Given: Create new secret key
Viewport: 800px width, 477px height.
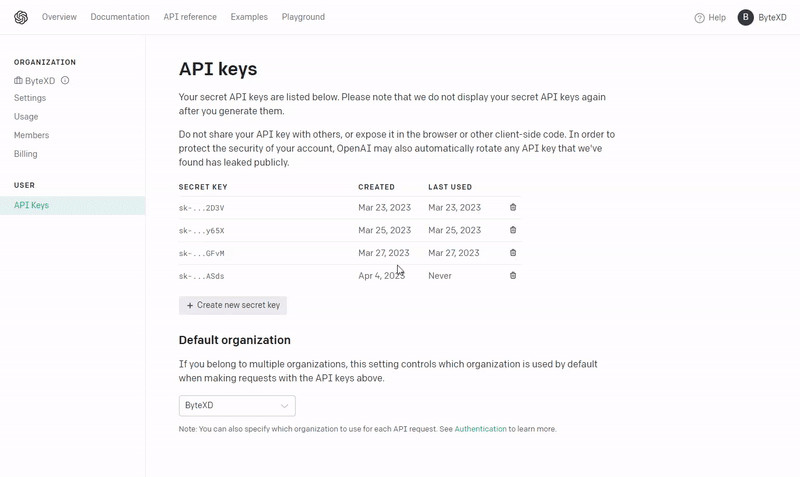Looking at the screenshot, I should [233, 305].
